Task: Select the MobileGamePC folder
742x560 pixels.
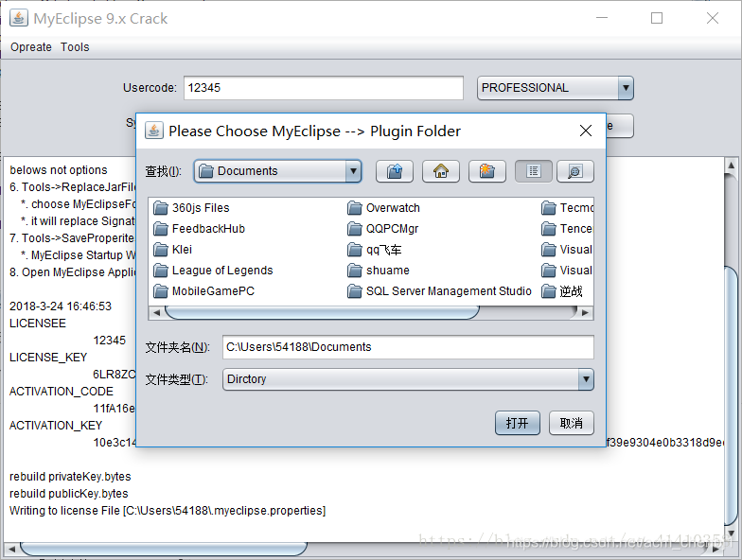Action: pyautogui.click(x=204, y=291)
